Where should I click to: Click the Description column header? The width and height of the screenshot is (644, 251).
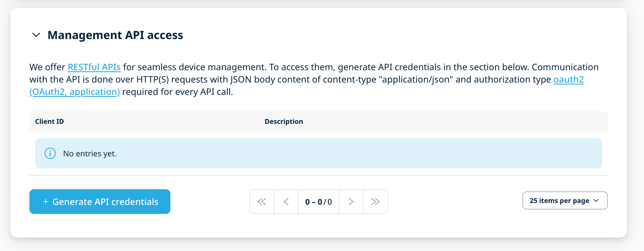pos(284,121)
